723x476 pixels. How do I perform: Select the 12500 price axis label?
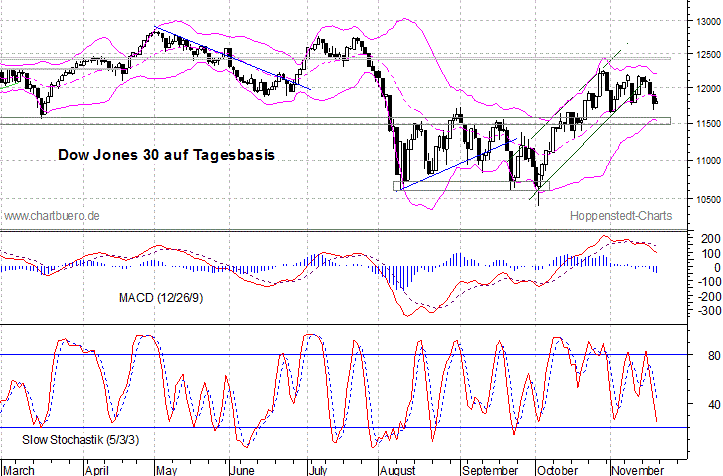click(709, 55)
